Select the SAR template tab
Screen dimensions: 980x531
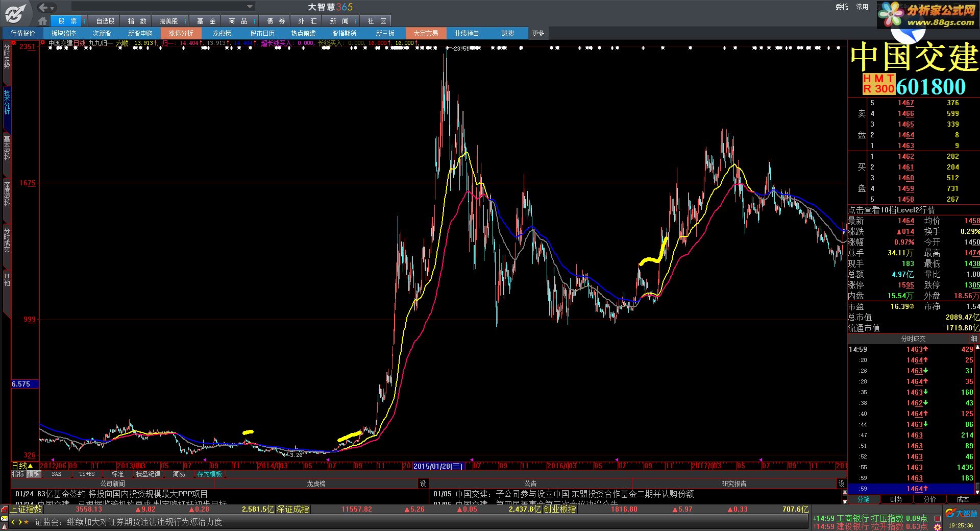click(56, 474)
